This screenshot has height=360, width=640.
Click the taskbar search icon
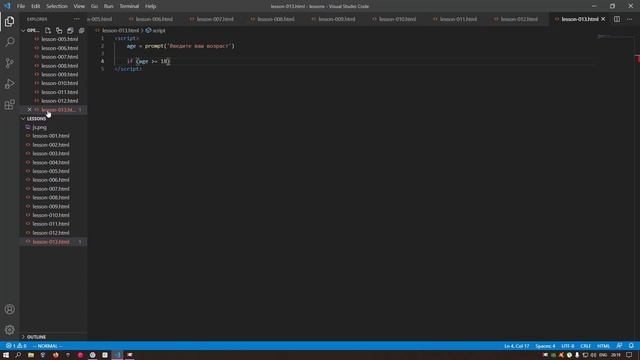(x=18, y=355)
